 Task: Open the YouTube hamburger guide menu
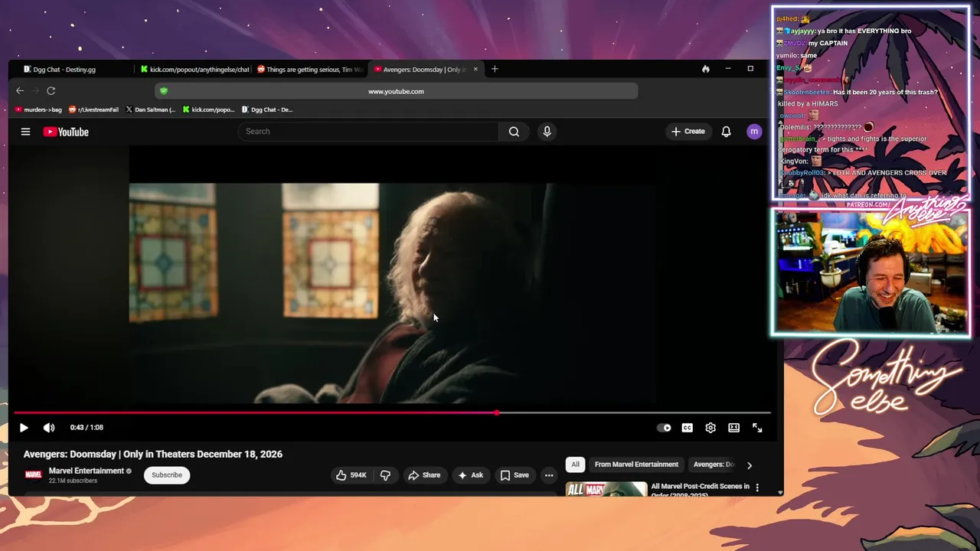pyautogui.click(x=25, y=132)
